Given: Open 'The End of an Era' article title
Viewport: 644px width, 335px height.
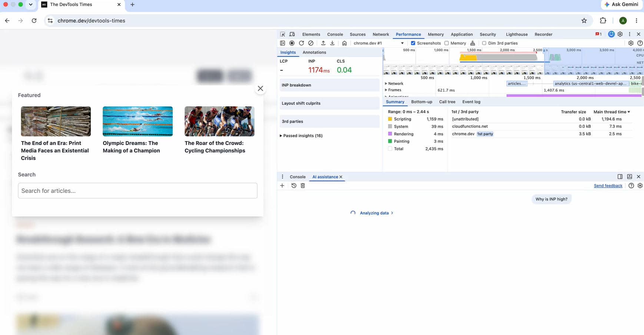Looking at the screenshot, I should 55,151.
